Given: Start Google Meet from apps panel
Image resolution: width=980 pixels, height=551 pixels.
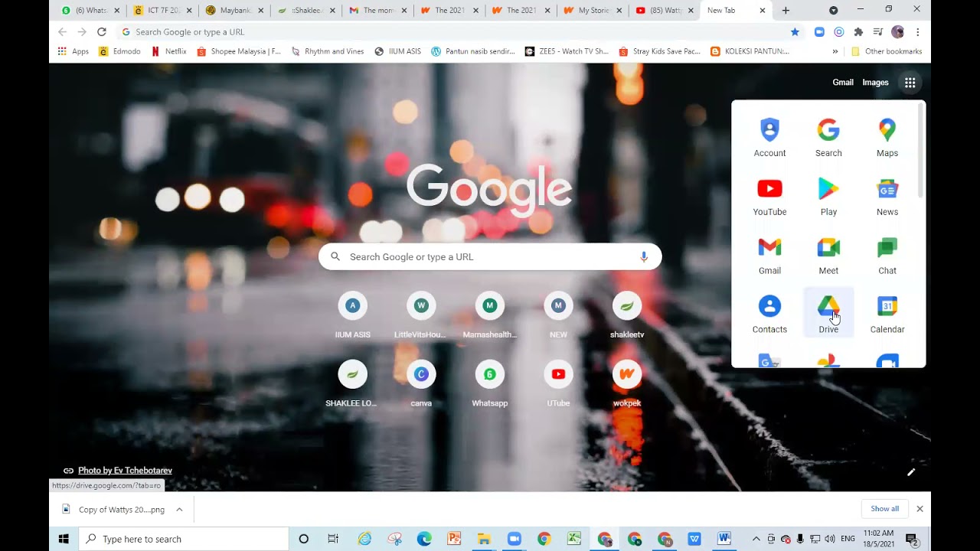Looking at the screenshot, I should (828, 256).
